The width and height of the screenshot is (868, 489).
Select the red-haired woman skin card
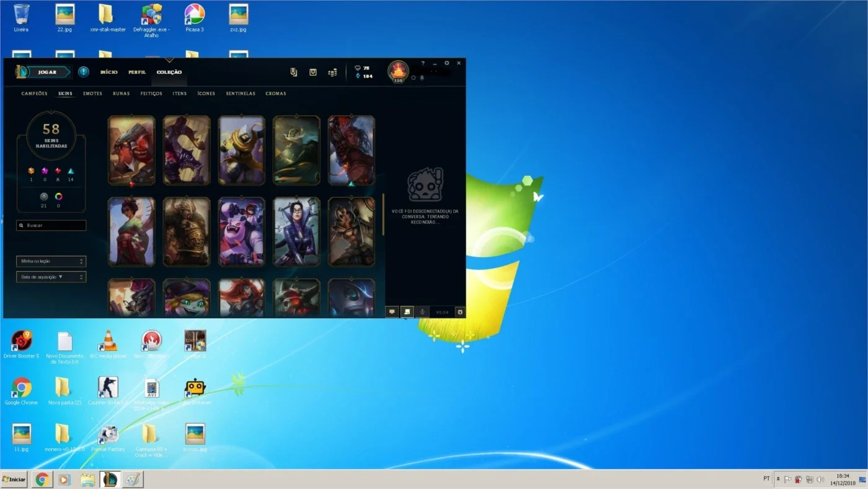tap(242, 298)
